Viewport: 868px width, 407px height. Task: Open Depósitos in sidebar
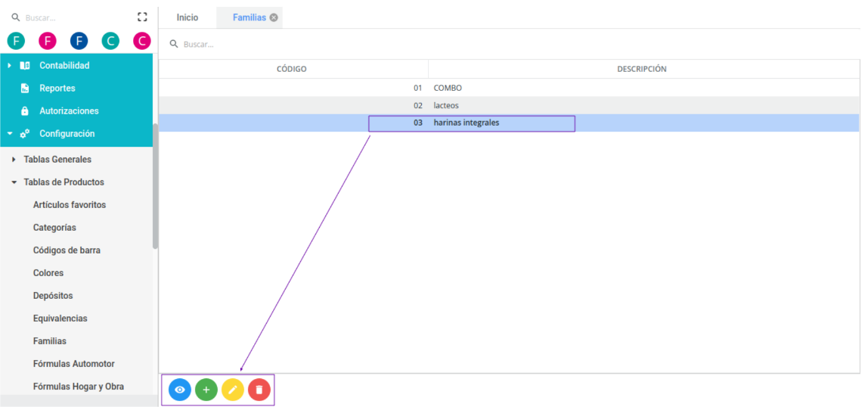(x=53, y=296)
